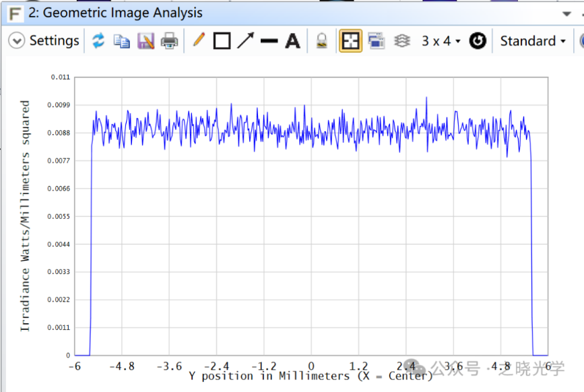The image size is (584, 392).
Task: Open the Standard dropdown menu
Action: (533, 41)
